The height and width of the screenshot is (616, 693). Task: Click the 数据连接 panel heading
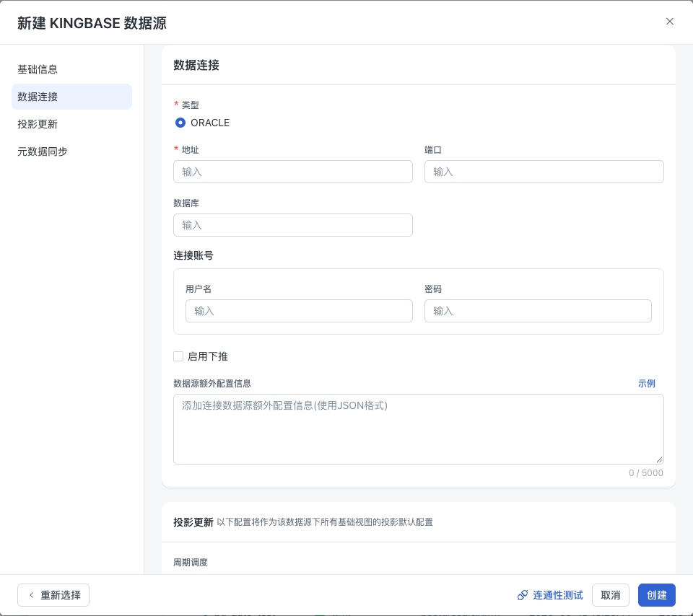pos(196,65)
